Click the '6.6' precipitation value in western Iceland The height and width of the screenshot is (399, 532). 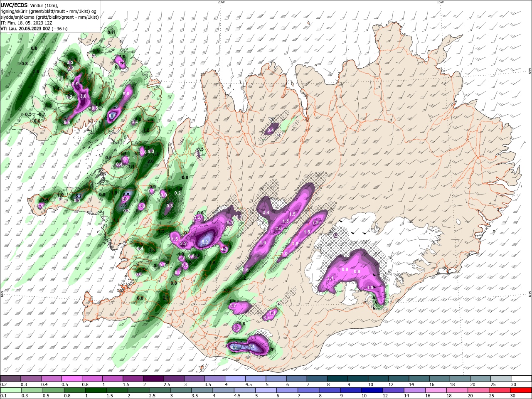126,195
